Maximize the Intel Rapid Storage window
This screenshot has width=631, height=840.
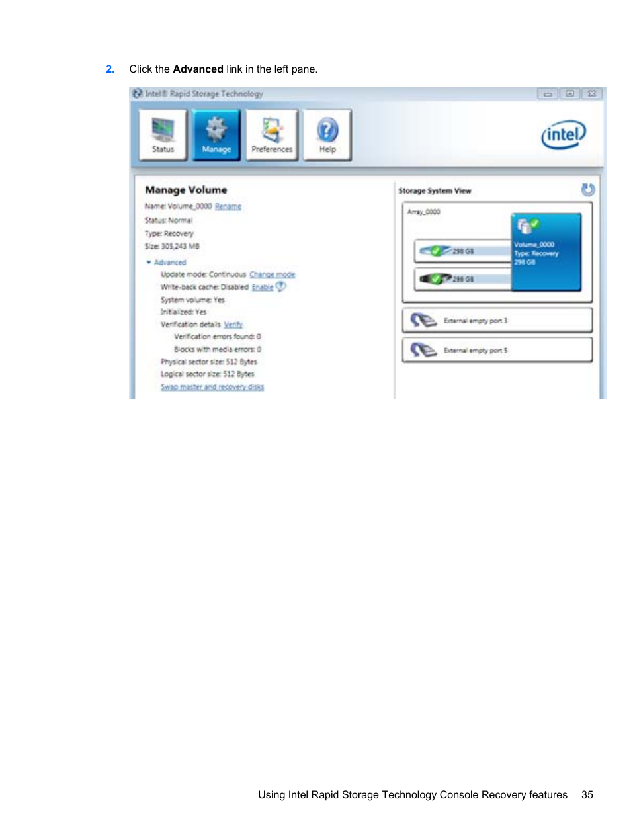click(x=569, y=93)
